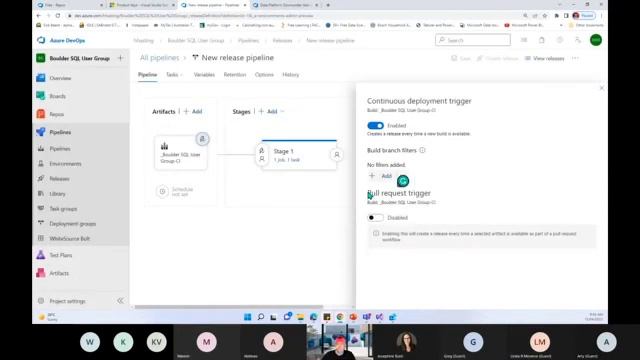
Task: Click the Build branch filters info icon
Action: click(x=422, y=150)
